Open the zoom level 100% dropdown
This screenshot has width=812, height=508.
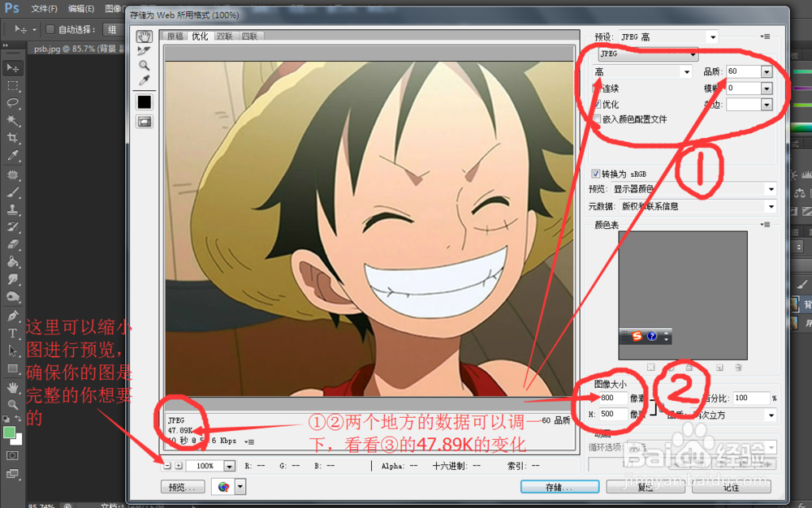point(229,466)
